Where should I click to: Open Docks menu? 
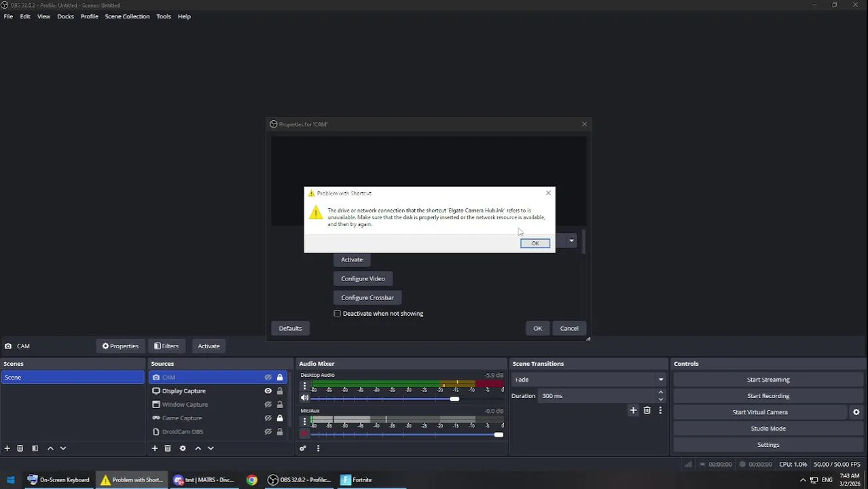(x=65, y=16)
